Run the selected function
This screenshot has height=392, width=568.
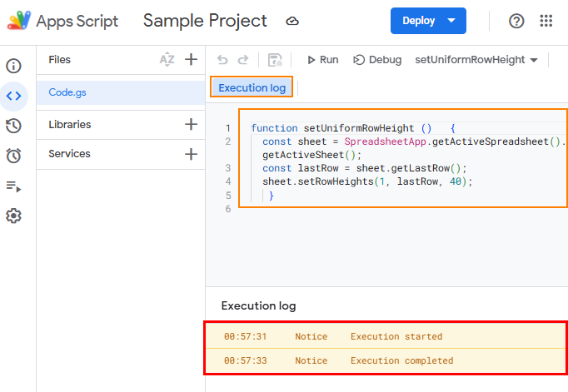click(x=321, y=60)
